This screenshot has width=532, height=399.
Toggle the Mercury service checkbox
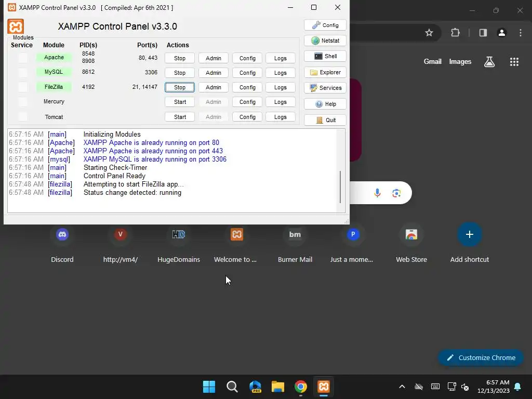pos(23,101)
